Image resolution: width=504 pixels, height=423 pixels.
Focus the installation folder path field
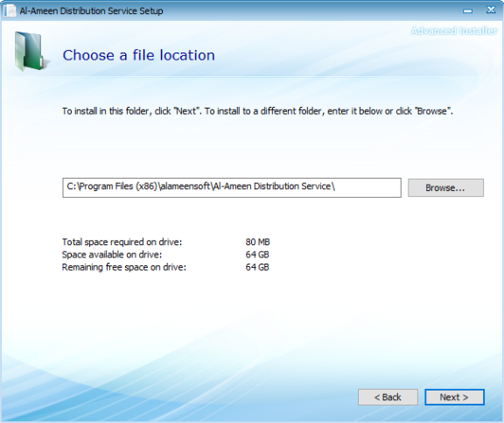click(232, 187)
